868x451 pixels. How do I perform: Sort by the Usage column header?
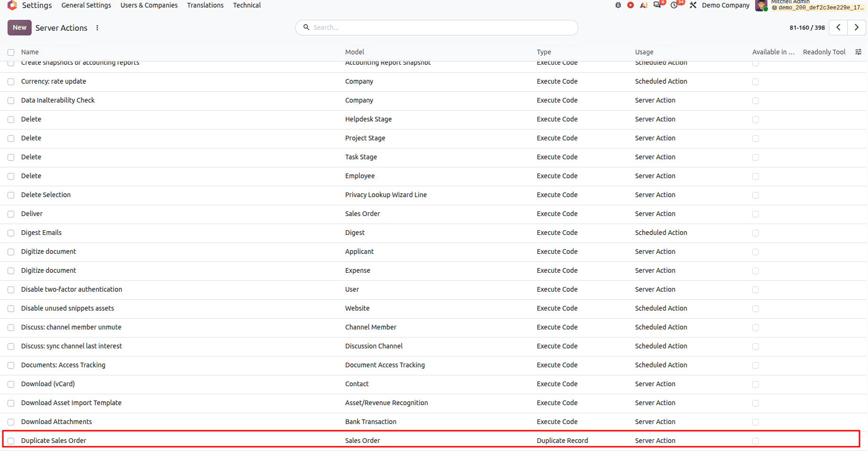click(644, 52)
